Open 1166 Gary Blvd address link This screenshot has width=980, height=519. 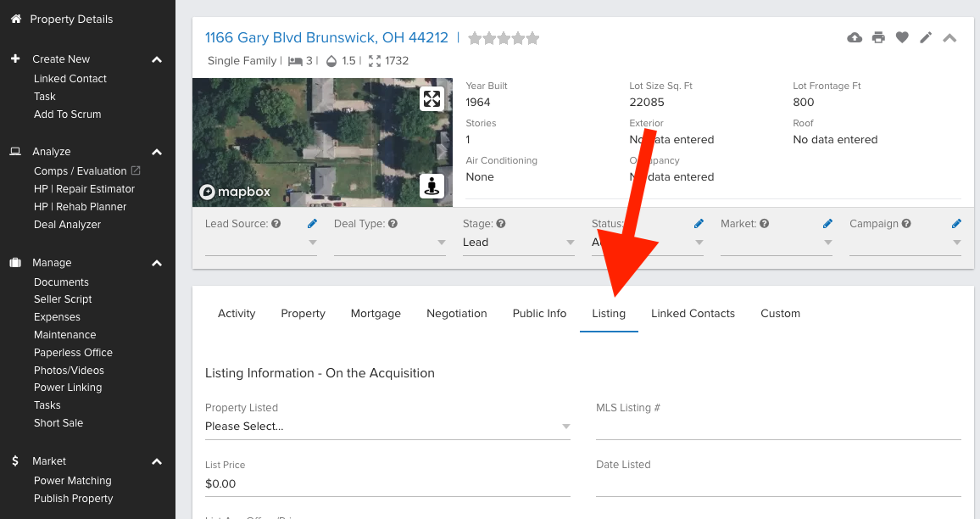coord(327,37)
